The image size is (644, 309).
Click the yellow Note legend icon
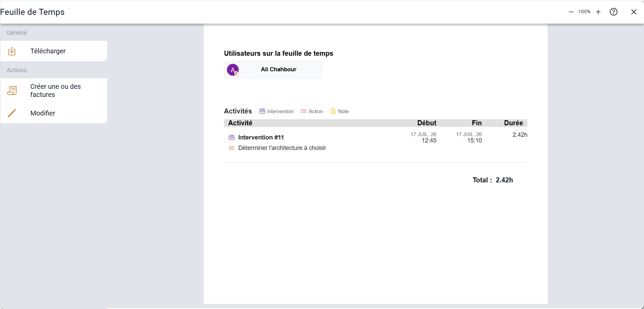pos(333,111)
